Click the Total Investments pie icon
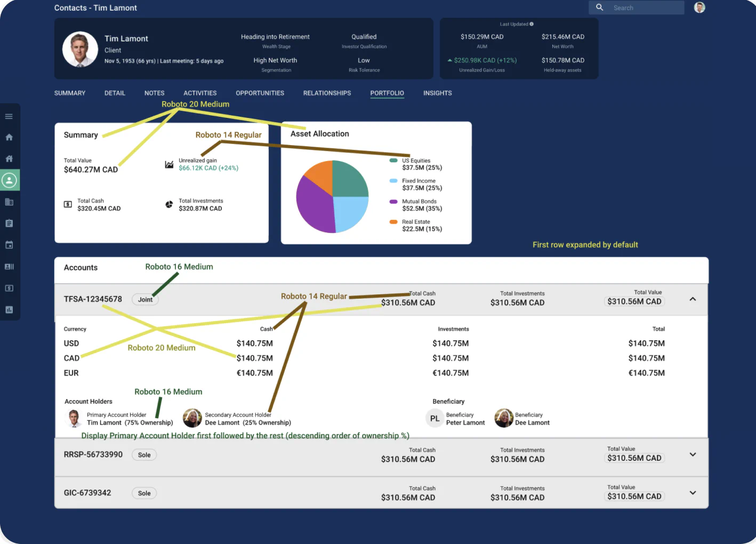 click(x=169, y=204)
